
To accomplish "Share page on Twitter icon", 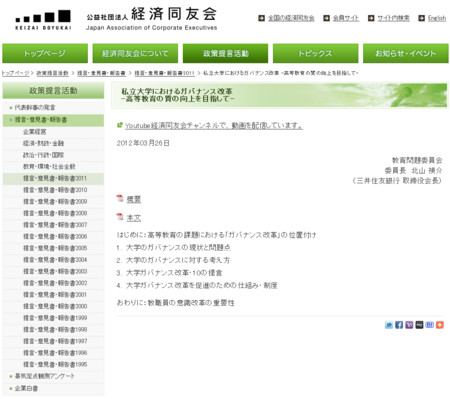I will tap(389, 325).
